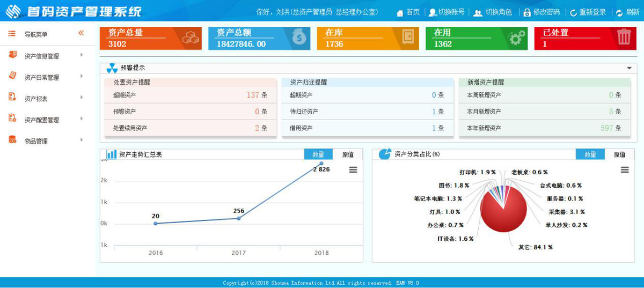Open the 物品管理 menu item

[36, 141]
